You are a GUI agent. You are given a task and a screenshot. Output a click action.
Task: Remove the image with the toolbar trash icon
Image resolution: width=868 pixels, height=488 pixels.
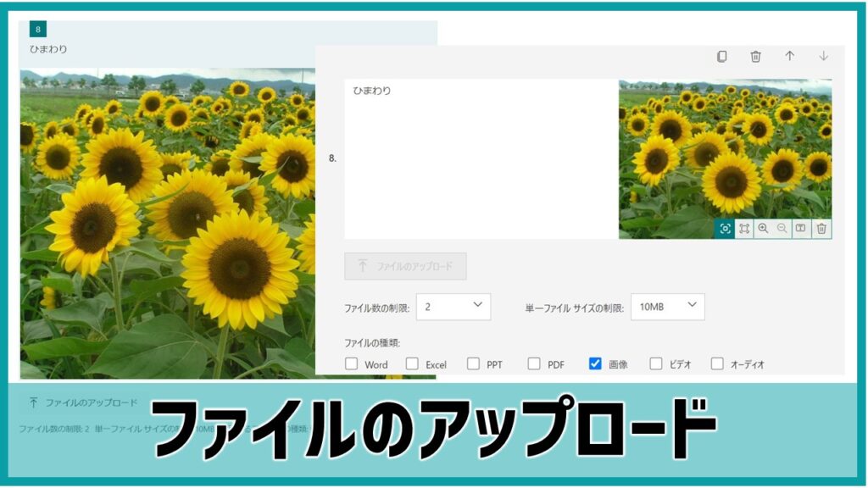click(821, 229)
